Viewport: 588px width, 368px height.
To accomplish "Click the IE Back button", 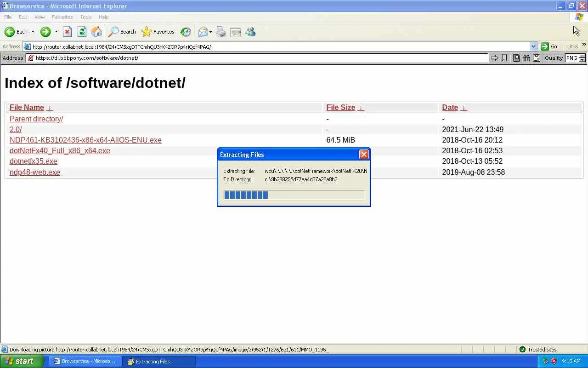I will pyautogui.click(x=16, y=32).
